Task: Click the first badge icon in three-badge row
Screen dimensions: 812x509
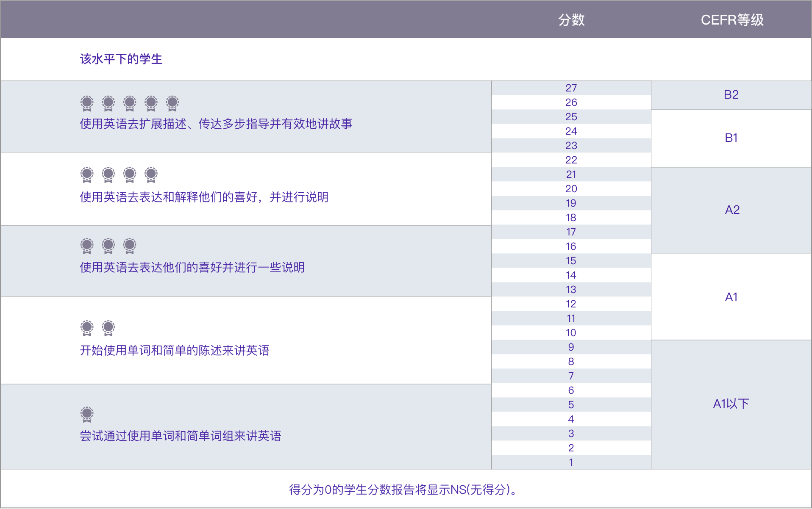Action: [87, 246]
